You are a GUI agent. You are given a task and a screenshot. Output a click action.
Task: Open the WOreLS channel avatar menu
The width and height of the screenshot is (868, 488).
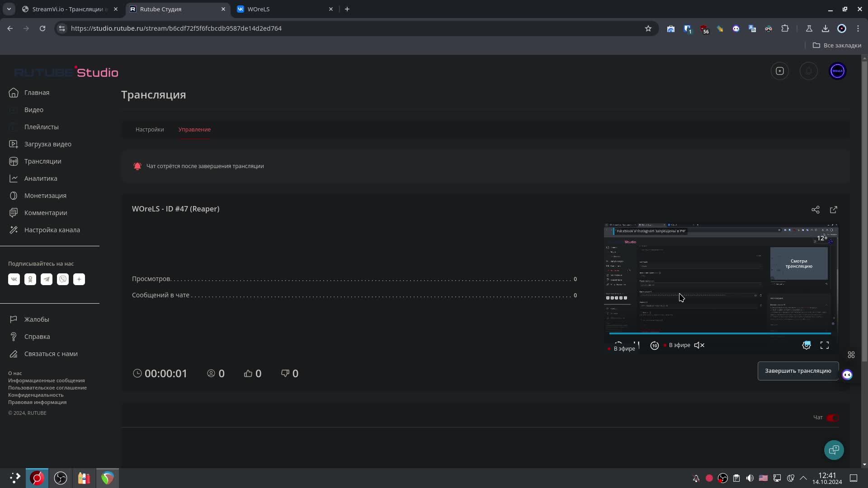coord(838,71)
